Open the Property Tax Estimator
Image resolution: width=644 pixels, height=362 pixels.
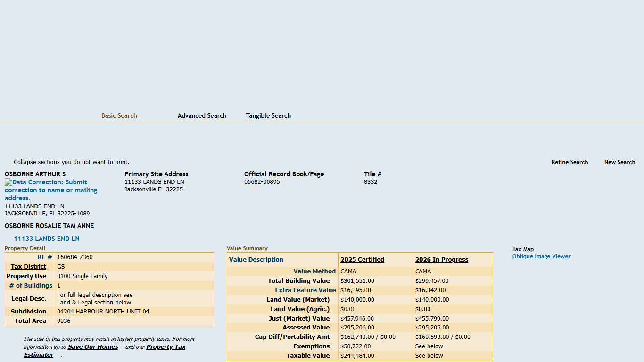166,346
